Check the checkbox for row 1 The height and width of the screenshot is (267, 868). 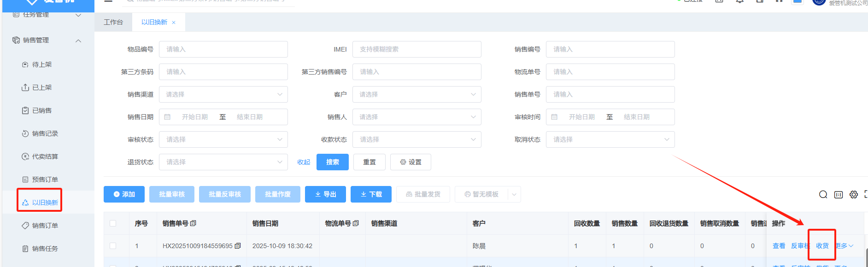tap(113, 246)
